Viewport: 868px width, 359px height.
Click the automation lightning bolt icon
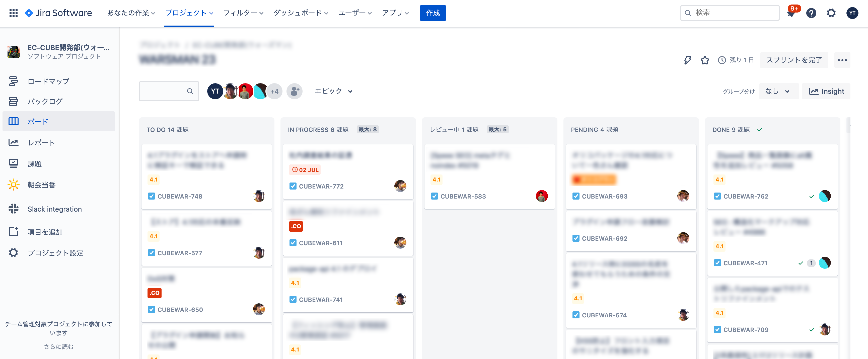click(687, 60)
